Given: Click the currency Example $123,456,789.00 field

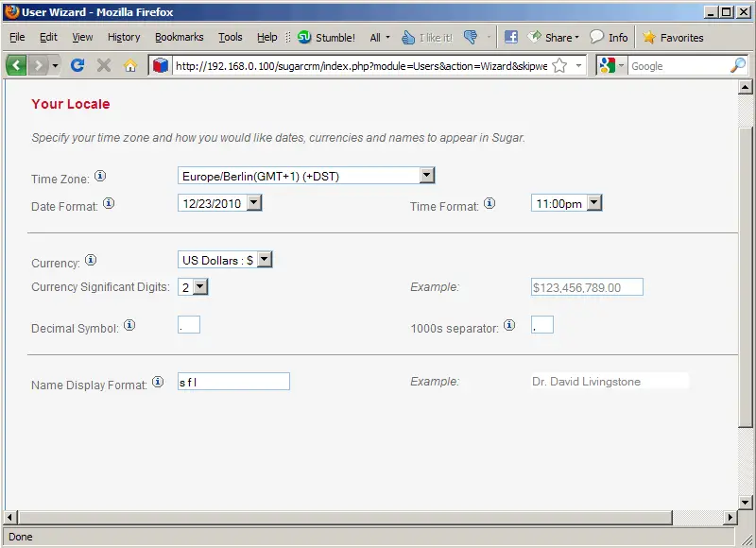Looking at the screenshot, I should click(x=587, y=287).
